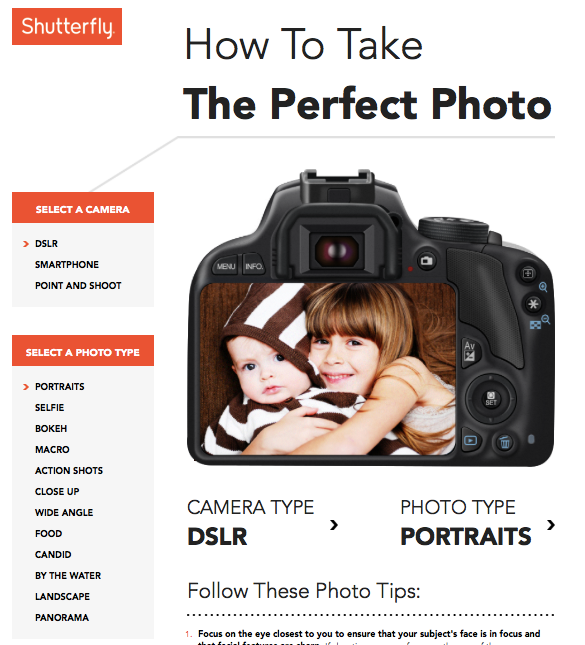Screen dimensions: 585x645
Task: Choose the Bokeh photo type
Action: tap(51, 429)
